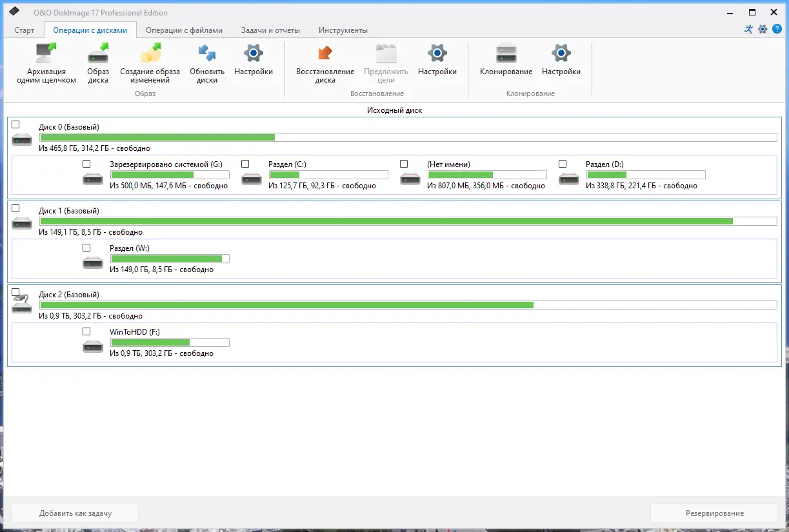
Task: Click the (Нет имени) partition drive icon
Action: click(410, 178)
